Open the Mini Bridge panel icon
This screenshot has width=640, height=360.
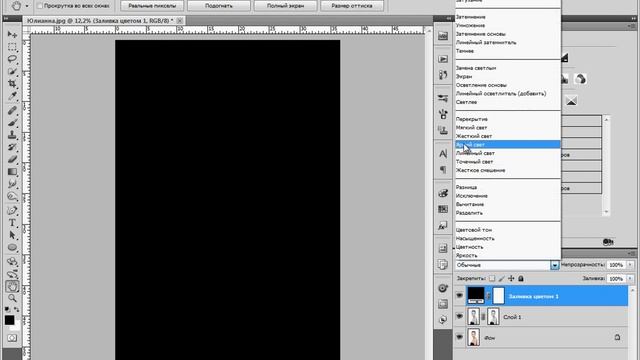tap(443, 36)
